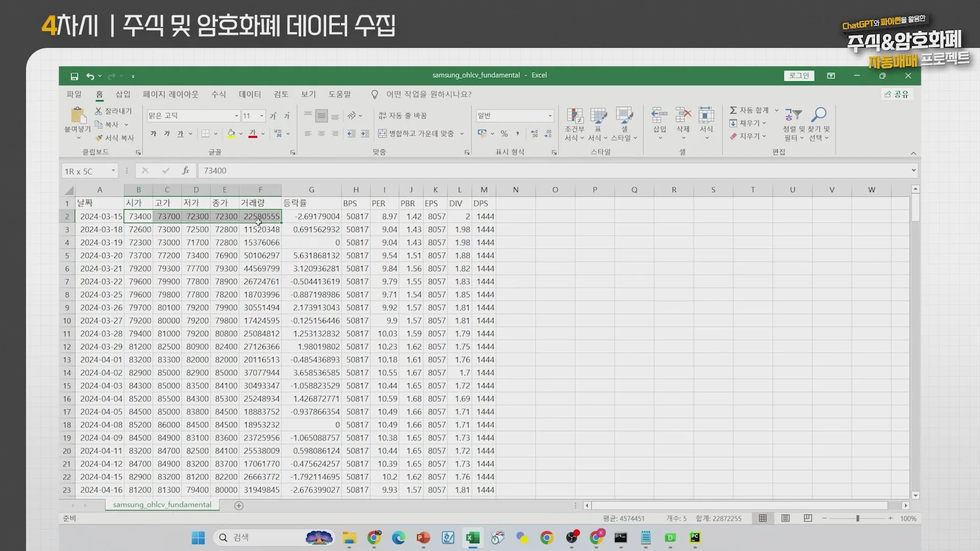Open the Review tab
Screen dimensions: 980x551
pos(281,94)
